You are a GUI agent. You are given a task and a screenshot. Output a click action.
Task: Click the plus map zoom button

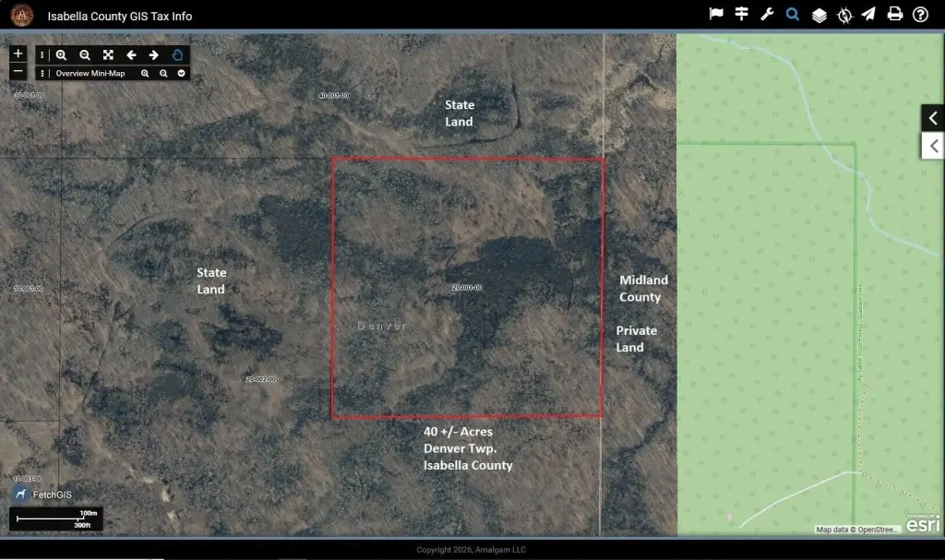coord(18,53)
